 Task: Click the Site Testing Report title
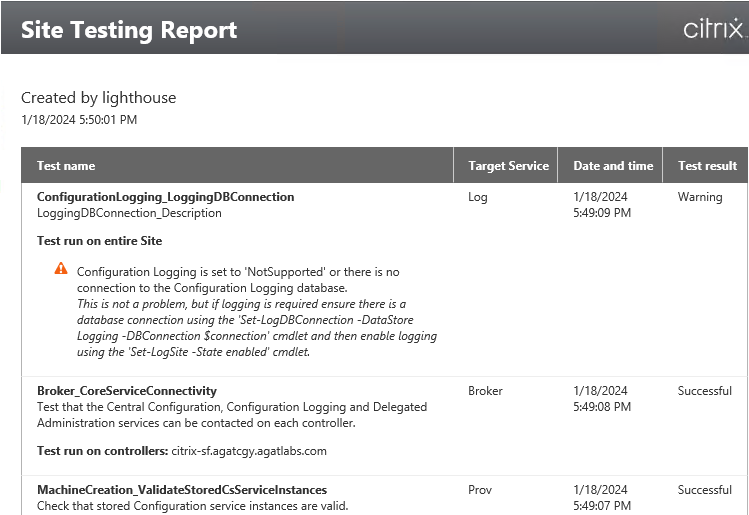(129, 30)
